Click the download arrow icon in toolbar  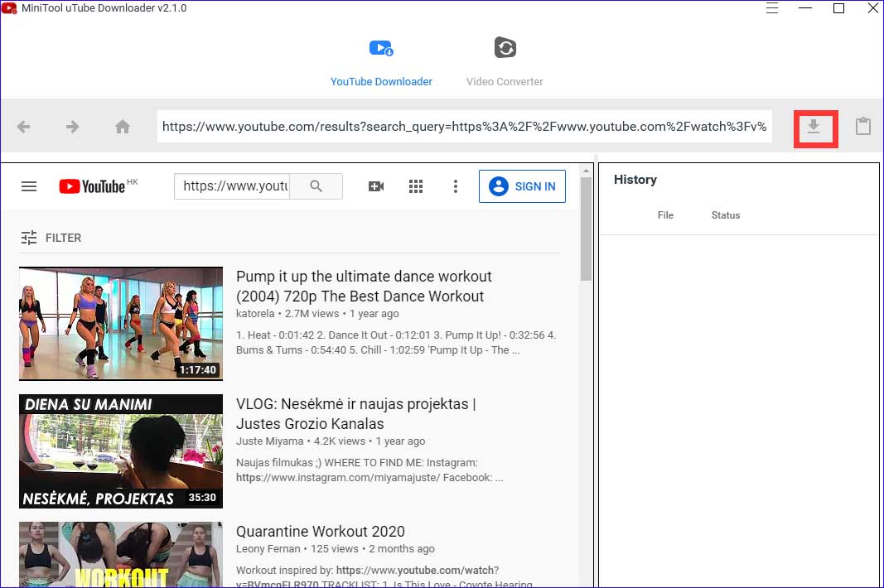pos(814,126)
